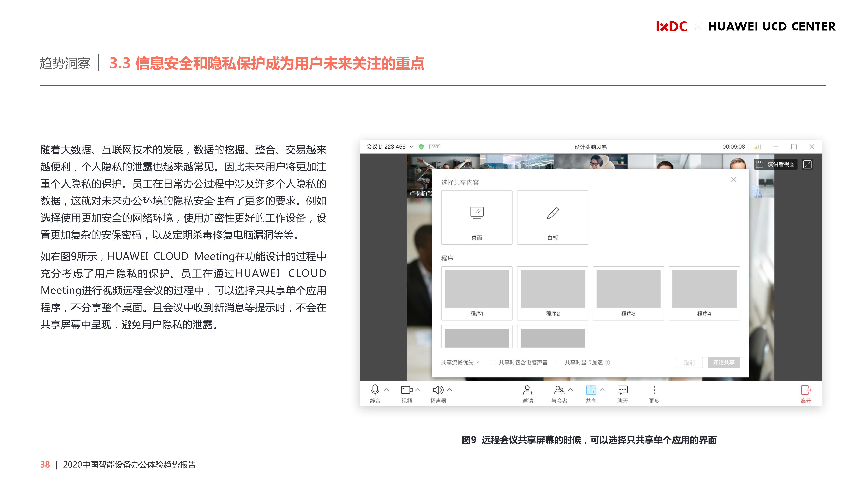Click the 取消 cancel button
Screen dimensions: 868x488
click(689, 362)
